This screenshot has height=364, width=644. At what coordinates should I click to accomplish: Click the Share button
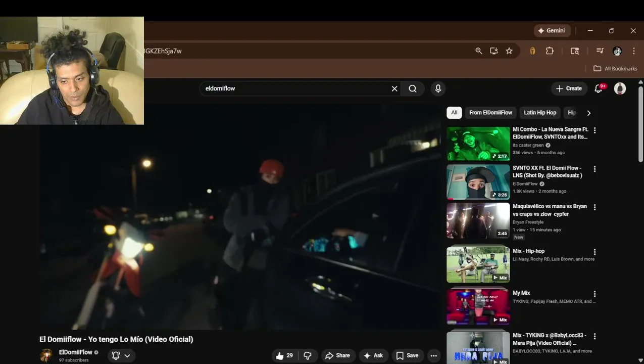(338, 355)
